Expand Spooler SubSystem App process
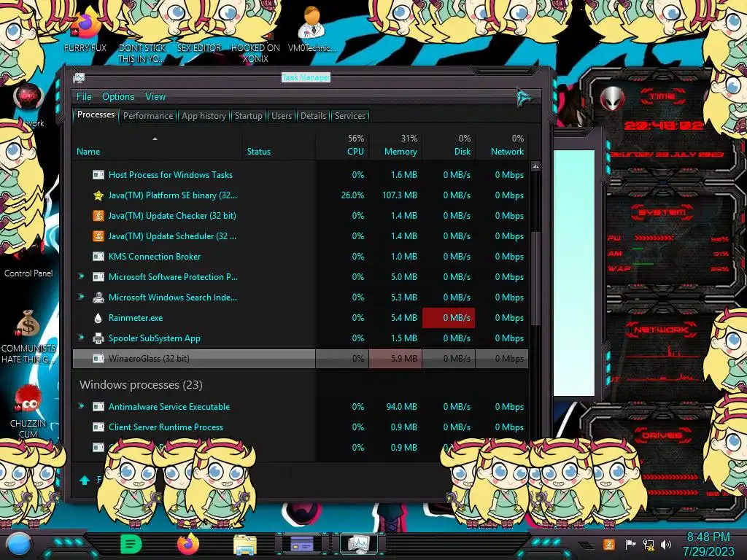 pos(81,338)
